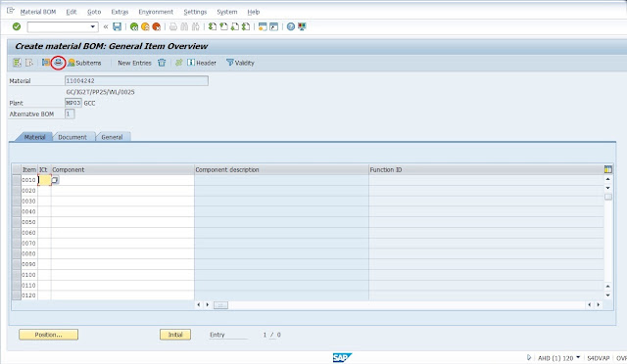
Task: Click the table's vertical scrollbar thumb
Action: [608, 197]
